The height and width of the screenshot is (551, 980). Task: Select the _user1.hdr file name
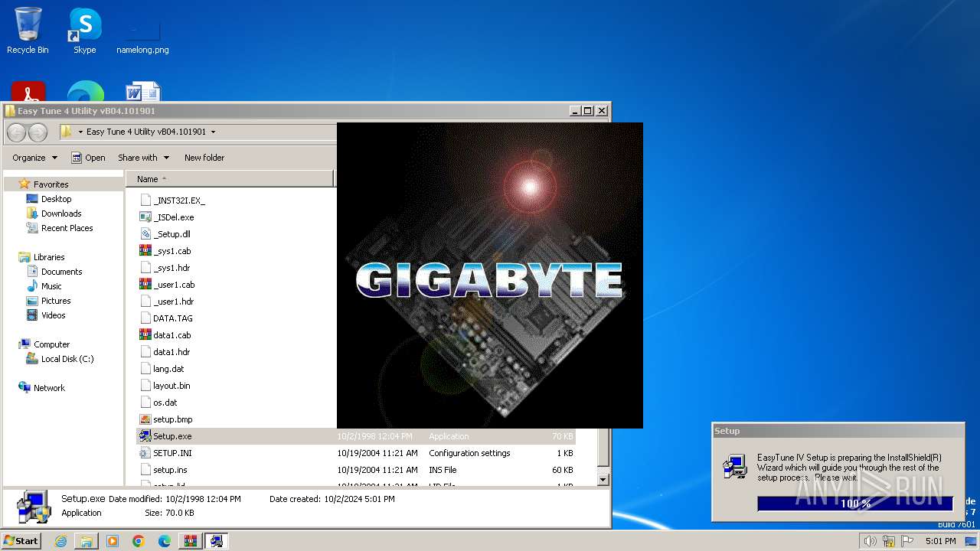point(174,302)
